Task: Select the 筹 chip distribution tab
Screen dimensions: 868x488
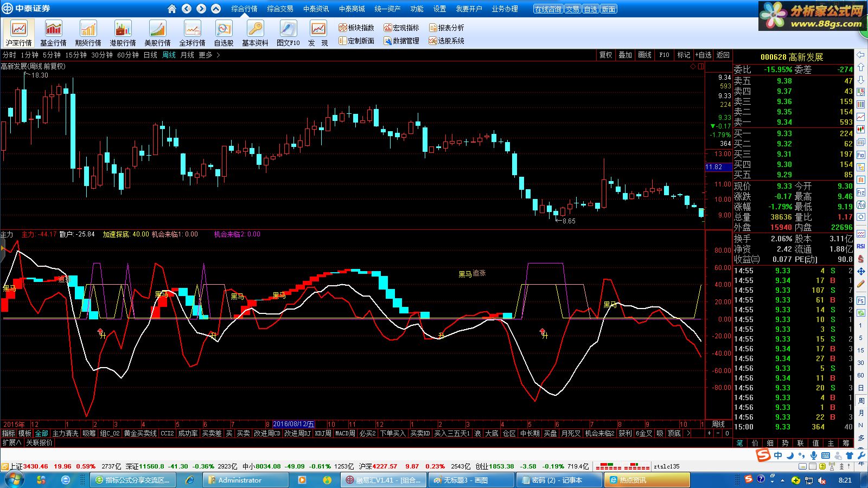Action: pyautogui.click(x=846, y=443)
